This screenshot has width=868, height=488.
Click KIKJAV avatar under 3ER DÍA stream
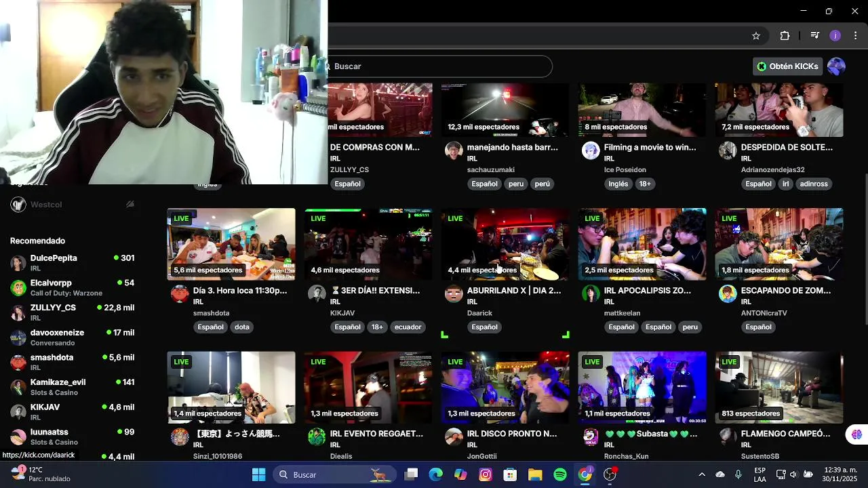[x=317, y=293]
